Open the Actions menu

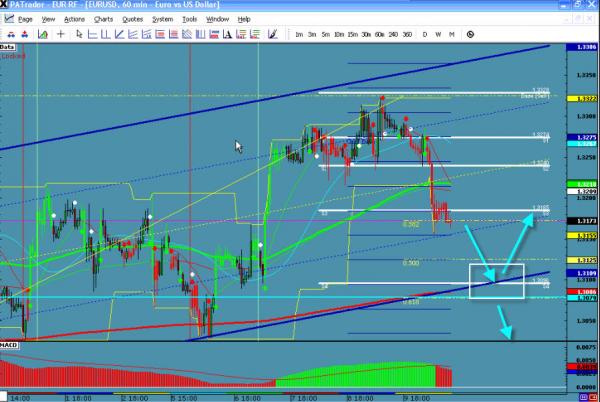[74, 19]
